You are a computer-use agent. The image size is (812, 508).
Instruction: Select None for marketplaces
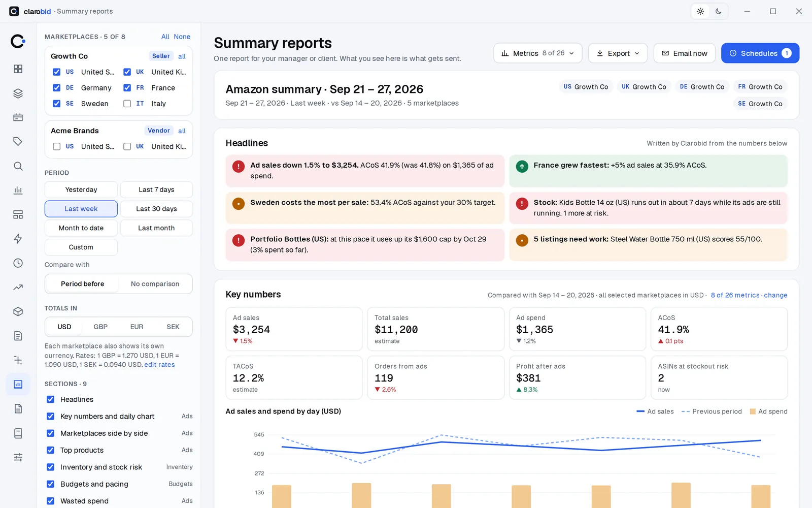[x=182, y=37]
